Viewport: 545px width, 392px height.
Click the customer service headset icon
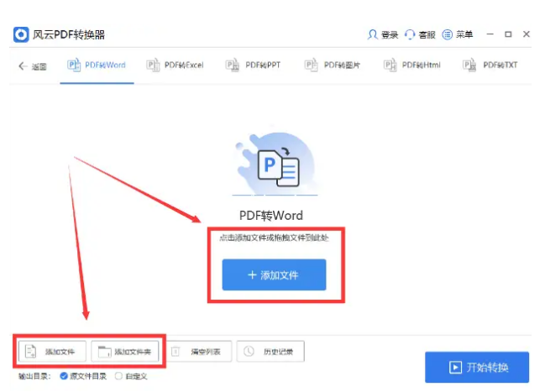tap(410, 34)
